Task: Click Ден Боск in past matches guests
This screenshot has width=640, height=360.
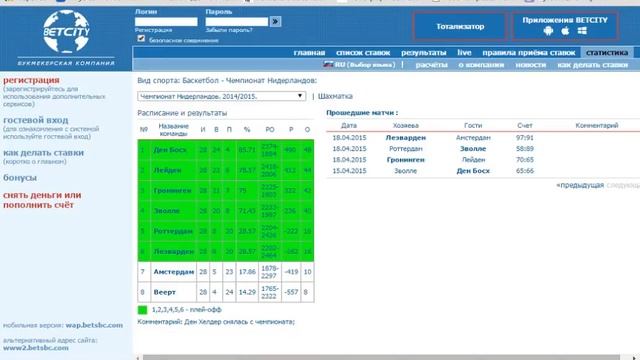Action: [x=473, y=171]
